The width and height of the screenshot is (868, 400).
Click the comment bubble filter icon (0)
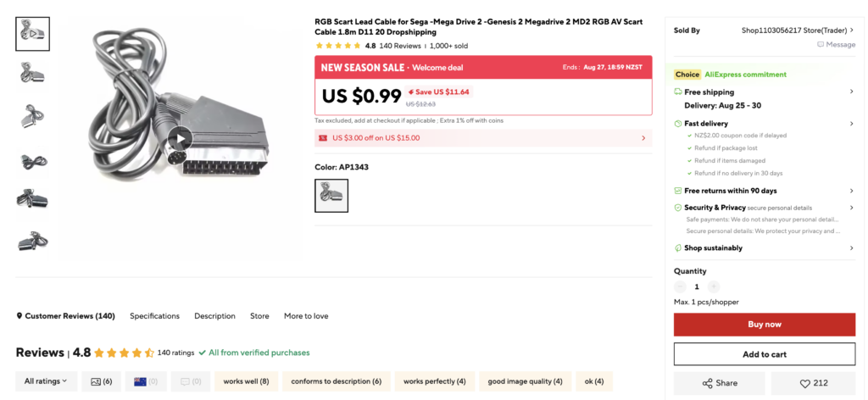tap(191, 381)
